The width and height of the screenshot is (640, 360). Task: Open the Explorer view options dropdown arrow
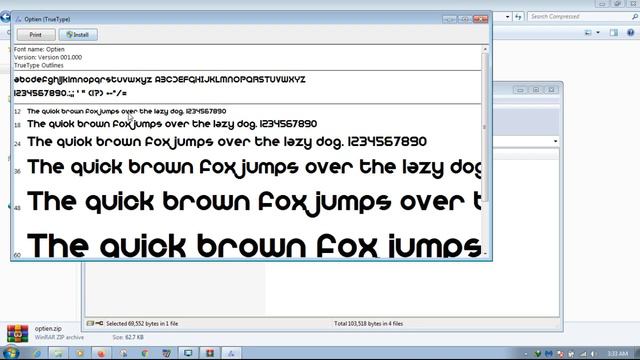598,33
